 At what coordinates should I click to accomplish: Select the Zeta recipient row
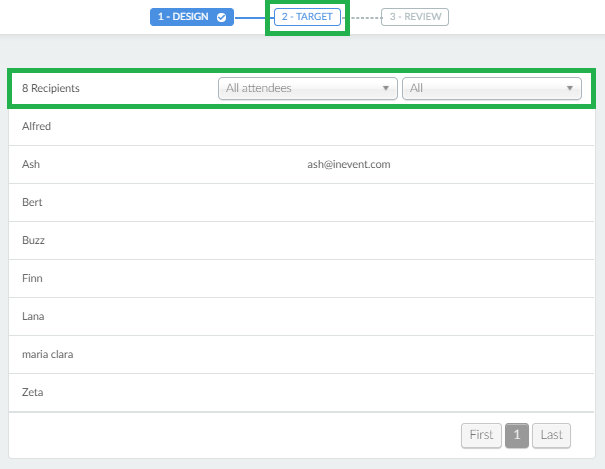point(301,392)
